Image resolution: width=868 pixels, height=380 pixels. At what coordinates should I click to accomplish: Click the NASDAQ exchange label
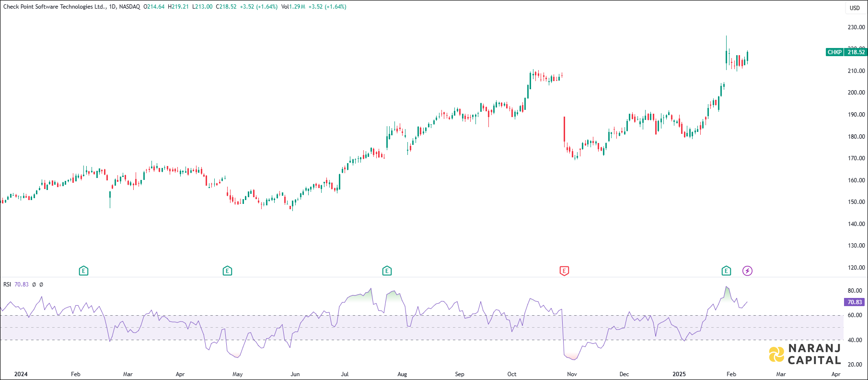point(129,7)
